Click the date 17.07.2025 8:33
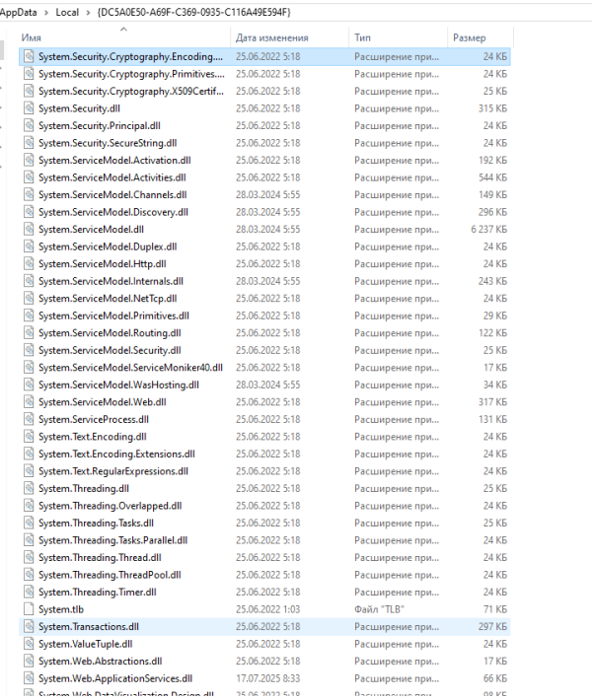The image size is (592, 700). (x=268, y=678)
